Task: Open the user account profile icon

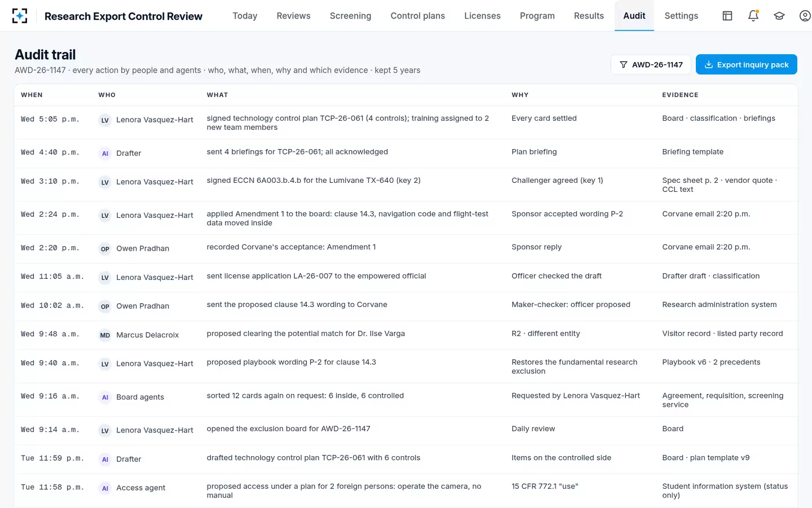Action: [x=805, y=16]
